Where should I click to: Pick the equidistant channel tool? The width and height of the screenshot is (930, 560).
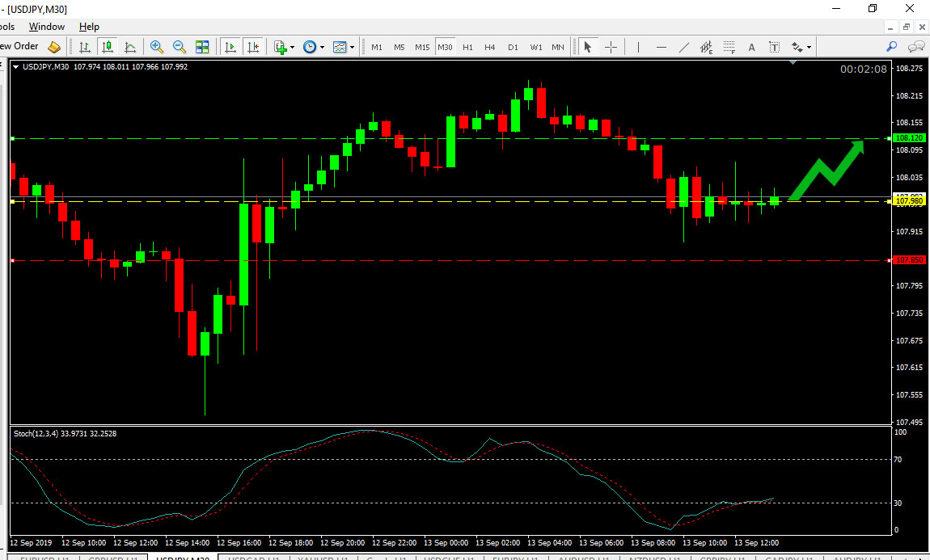(x=707, y=47)
